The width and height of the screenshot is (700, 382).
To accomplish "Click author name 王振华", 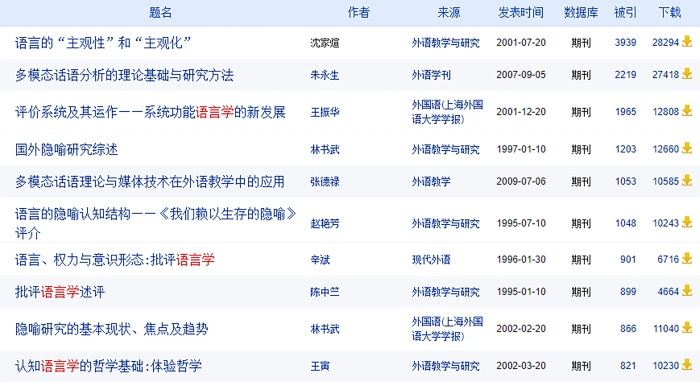I will click(x=325, y=112).
